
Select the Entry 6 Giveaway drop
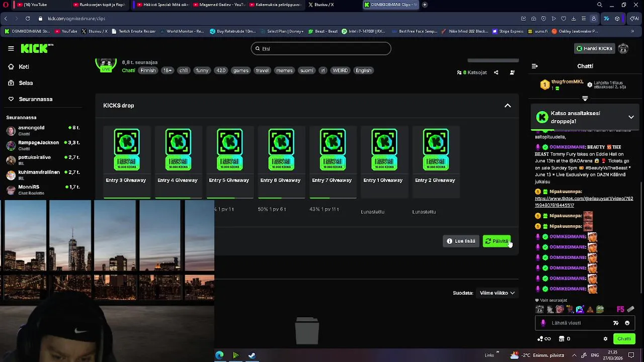[x=280, y=161]
